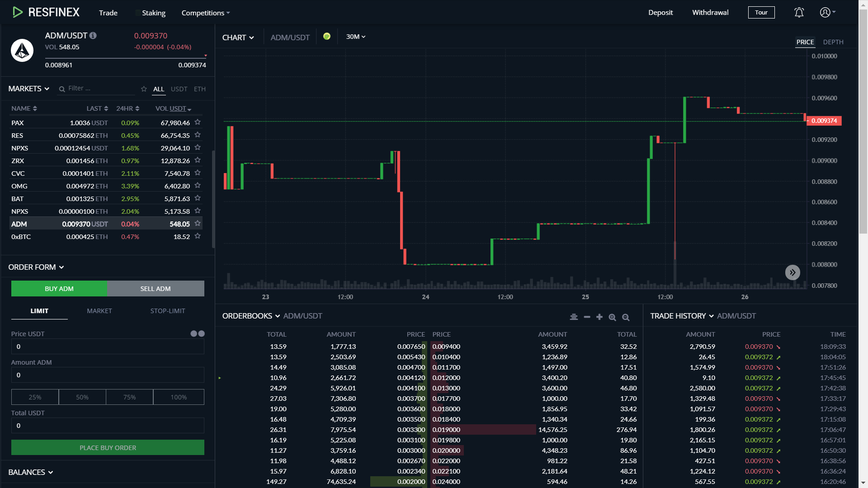Favorite the ADM market star
The height and width of the screenshot is (488, 868).
[x=198, y=224]
